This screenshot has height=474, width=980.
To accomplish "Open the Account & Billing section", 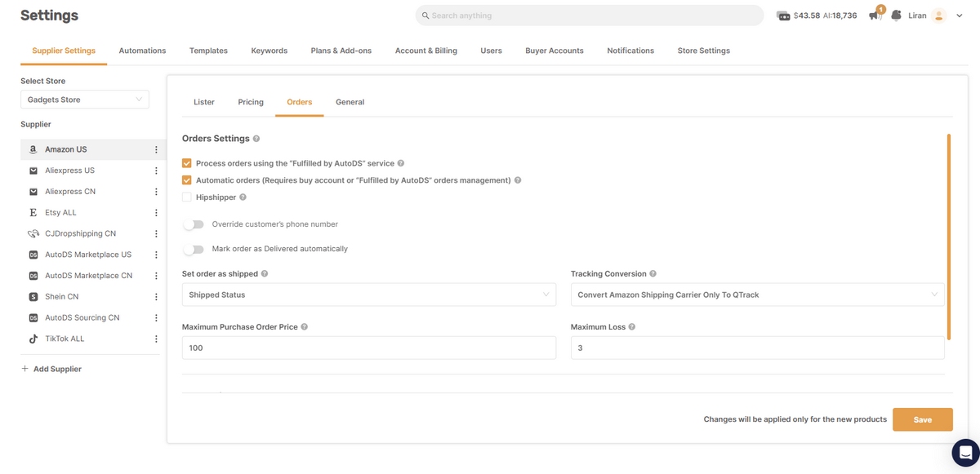I will click(x=425, y=50).
